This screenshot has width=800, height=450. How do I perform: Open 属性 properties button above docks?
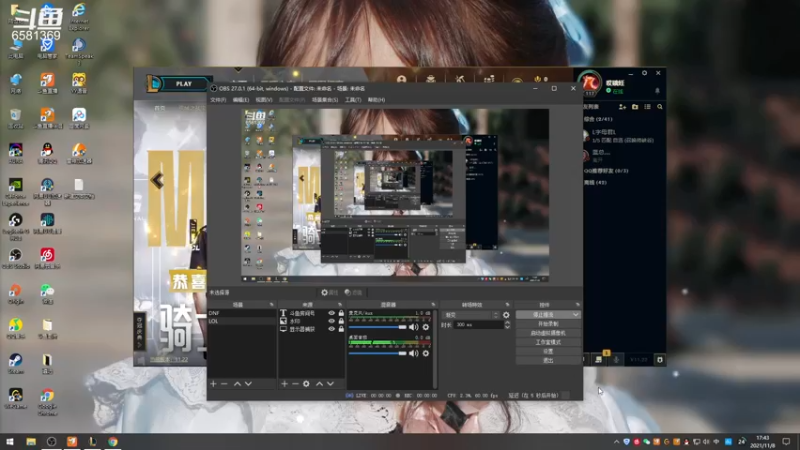pyautogui.click(x=330, y=292)
